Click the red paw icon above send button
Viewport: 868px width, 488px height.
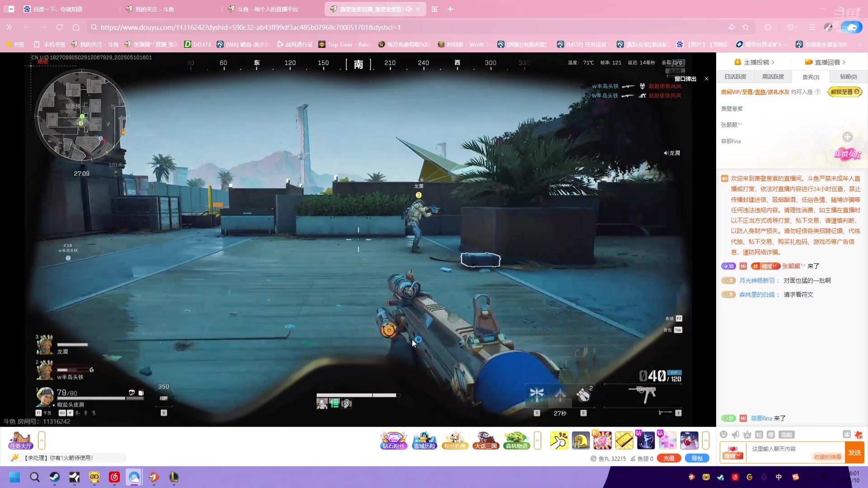coord(859,435)
